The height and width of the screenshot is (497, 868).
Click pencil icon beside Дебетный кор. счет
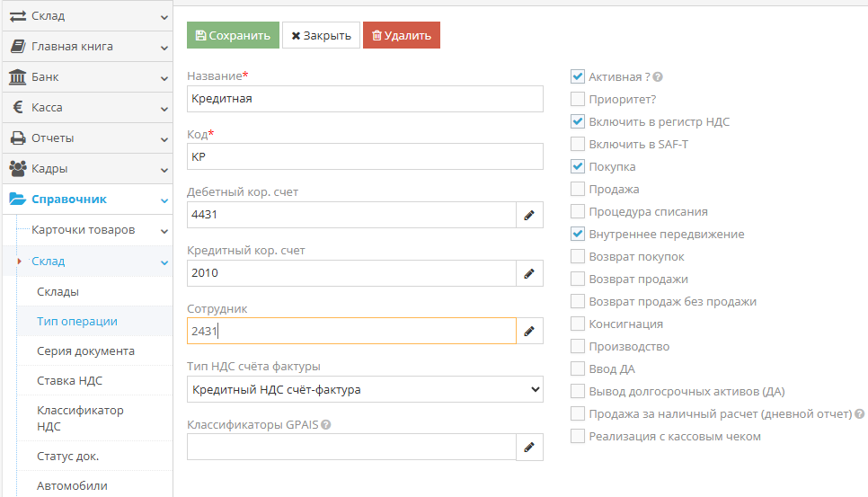click(529, 215)
